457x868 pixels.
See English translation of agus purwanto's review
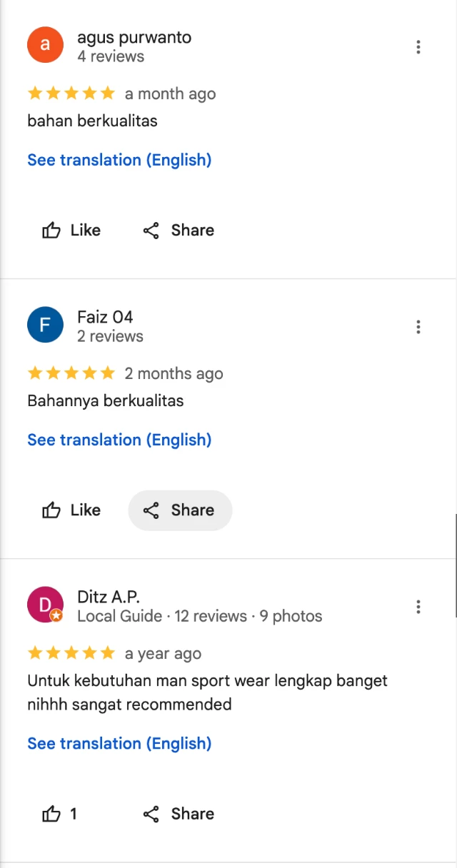click(119, 160)
